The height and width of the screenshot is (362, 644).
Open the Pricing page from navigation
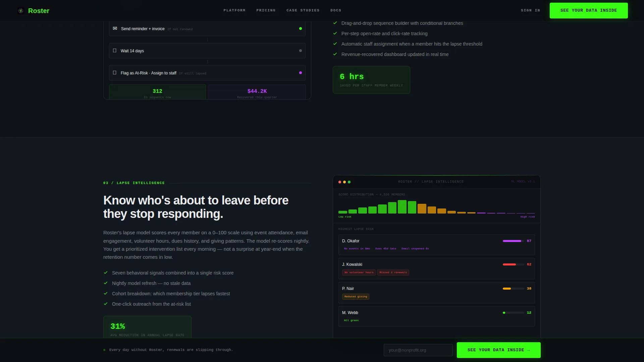point(266,10)
